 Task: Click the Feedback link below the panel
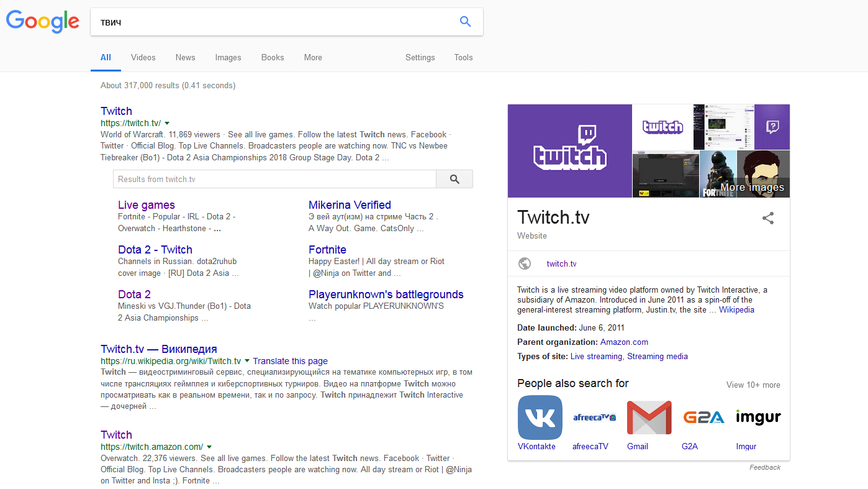pos(765,467)
